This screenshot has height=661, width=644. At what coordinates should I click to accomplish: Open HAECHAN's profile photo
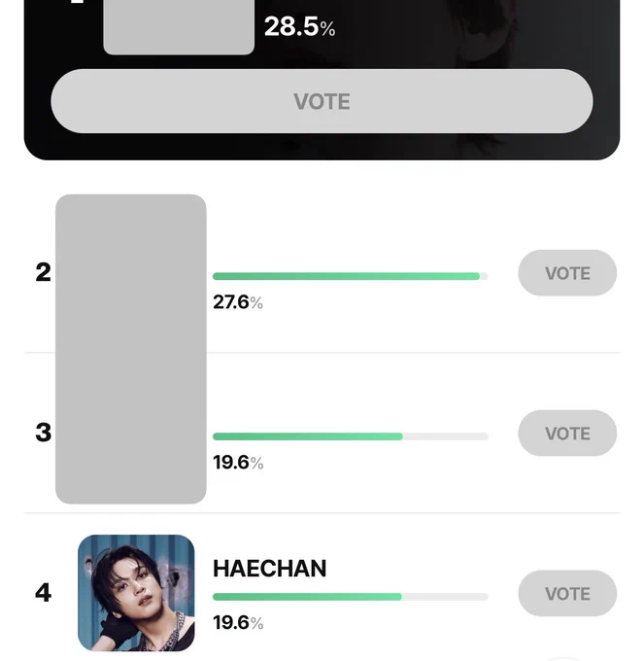coord(136,593)
